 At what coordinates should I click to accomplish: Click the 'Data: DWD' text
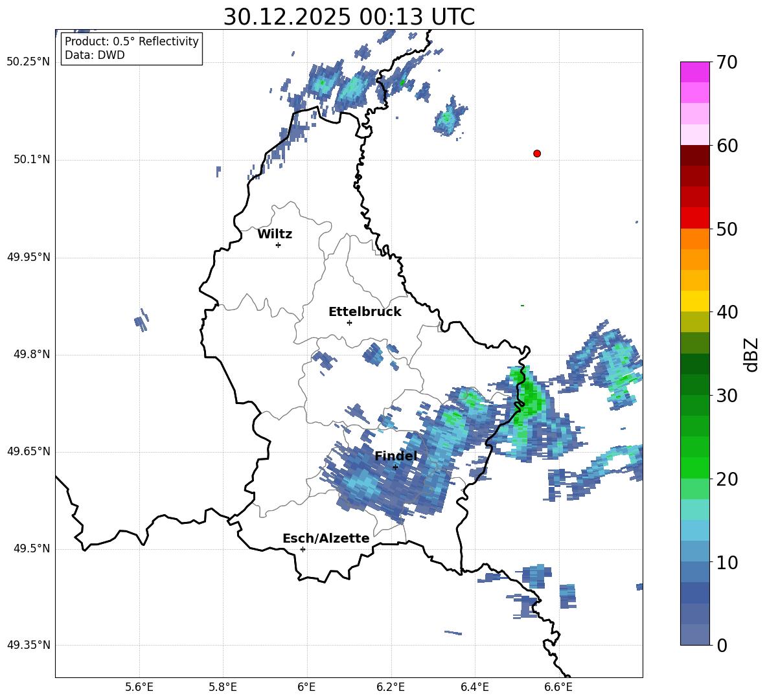click(x=95, y=55)
